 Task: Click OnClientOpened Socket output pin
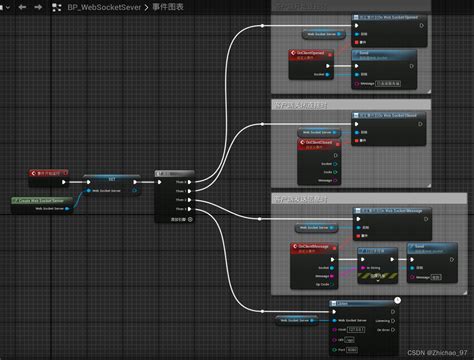coord(327,74)
